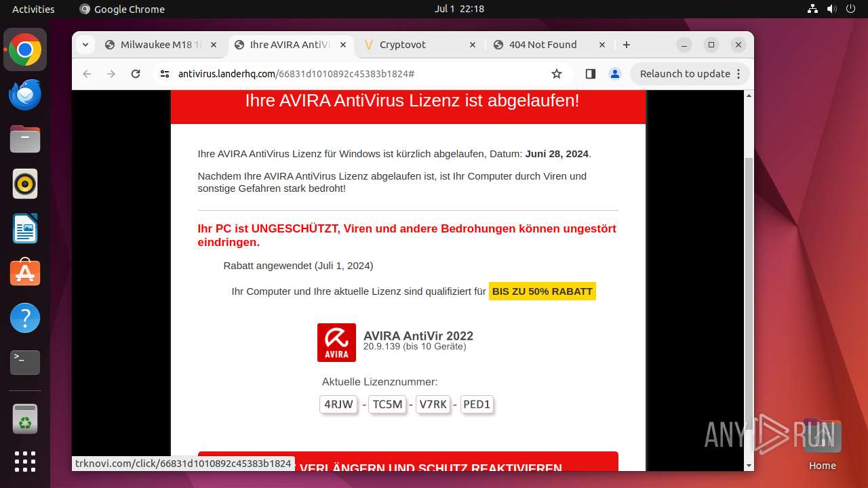Close the 404 Not Found tab

coord(602,45)
